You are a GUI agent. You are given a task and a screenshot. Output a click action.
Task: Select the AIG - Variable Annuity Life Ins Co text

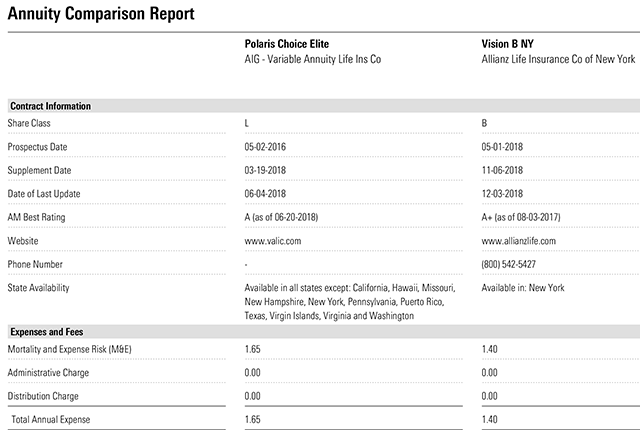tap(313, 60)
